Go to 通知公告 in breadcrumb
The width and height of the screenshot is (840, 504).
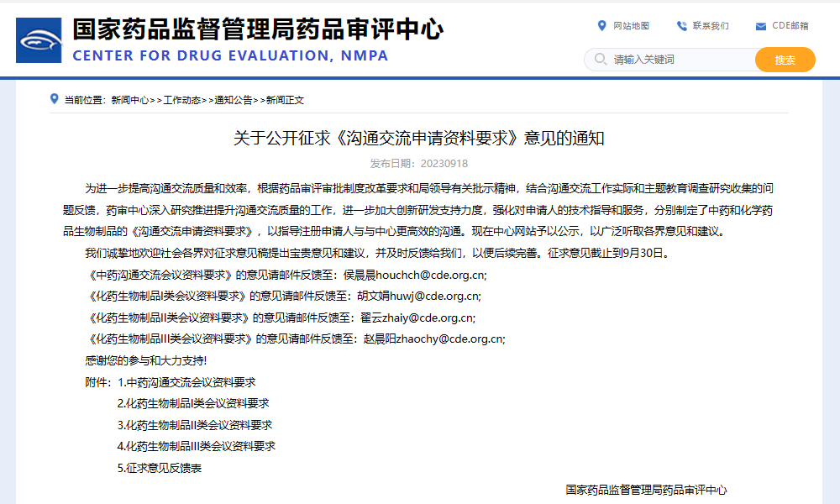(x=233, y=100)
